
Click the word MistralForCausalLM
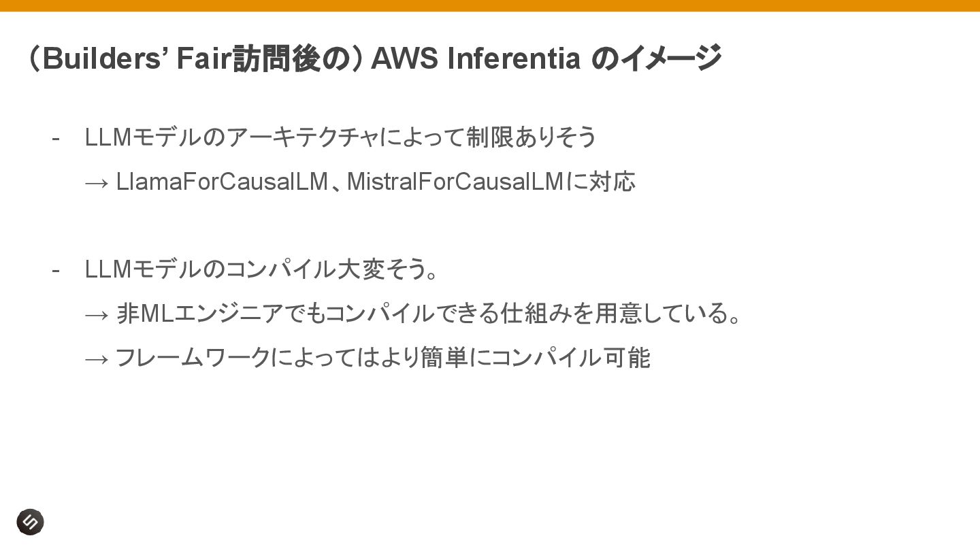click(455, 182)
